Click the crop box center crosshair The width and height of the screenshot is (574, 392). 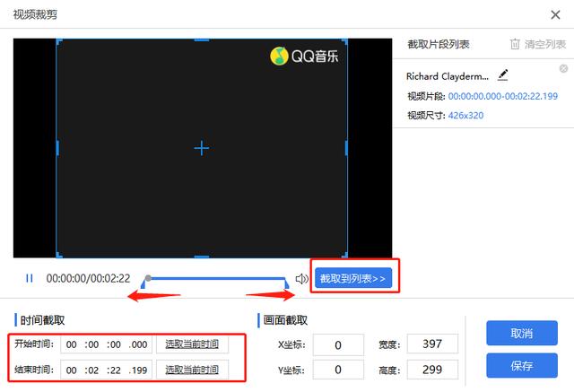(x=201, y=148)
